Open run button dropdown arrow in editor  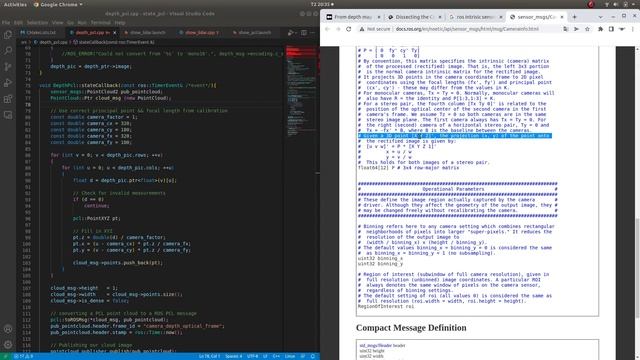click(295, 33)
